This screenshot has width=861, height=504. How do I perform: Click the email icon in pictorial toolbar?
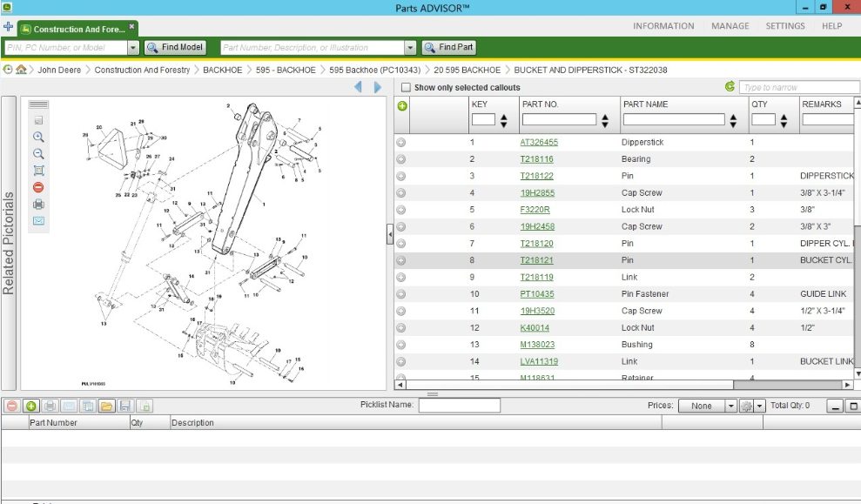coord(38,220)
